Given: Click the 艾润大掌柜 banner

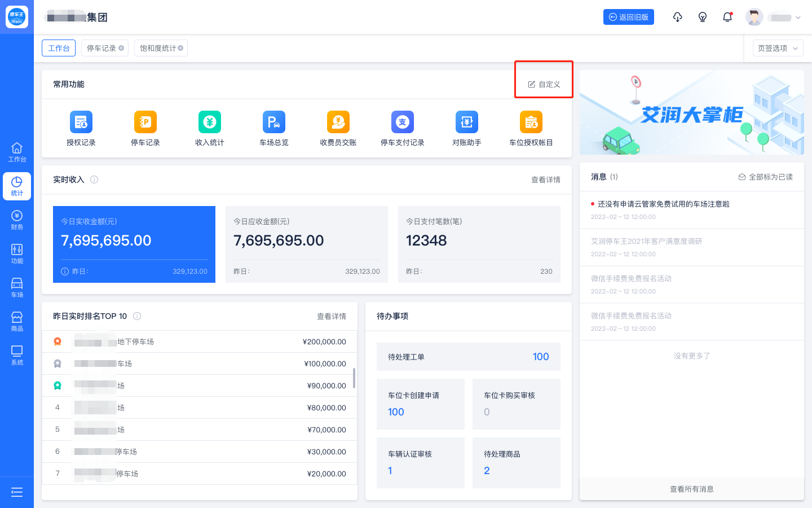Looking at the screenshot, I should 692,112.
